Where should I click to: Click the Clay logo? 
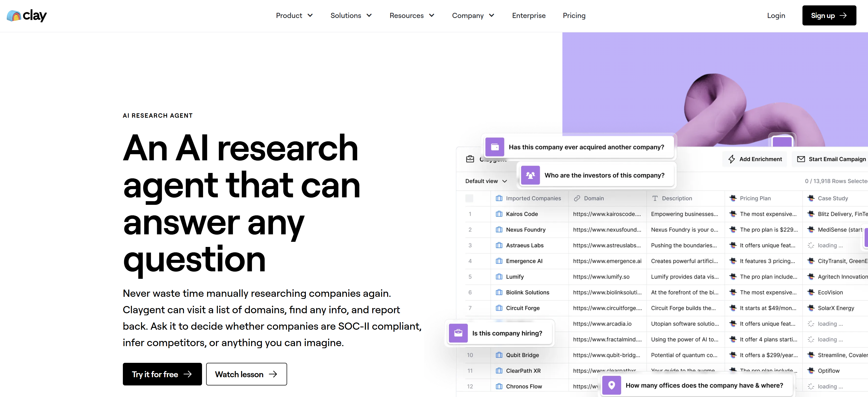[x=27, y=15]
